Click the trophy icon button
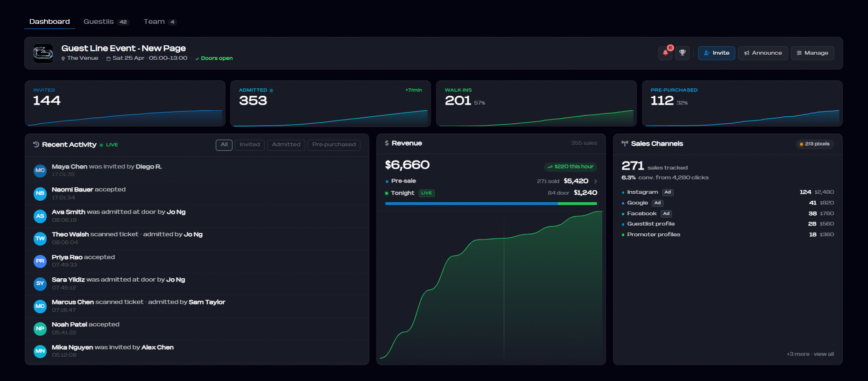The height and width of the screenshot is (381, 868). pos(683,53)
